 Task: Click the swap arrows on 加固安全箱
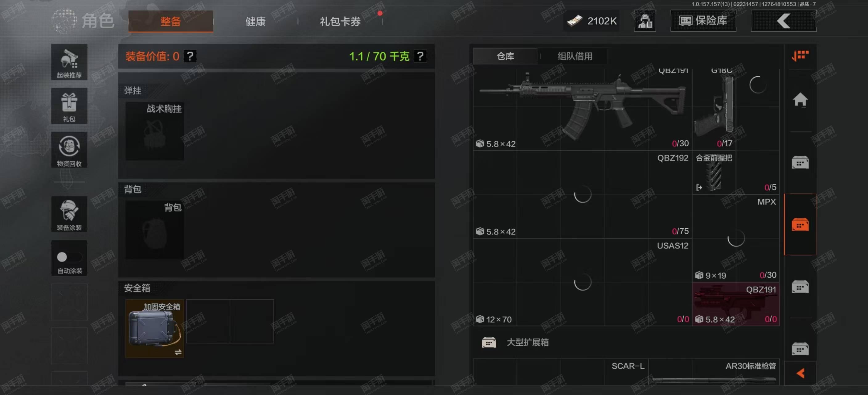click(x=178, y=352)
